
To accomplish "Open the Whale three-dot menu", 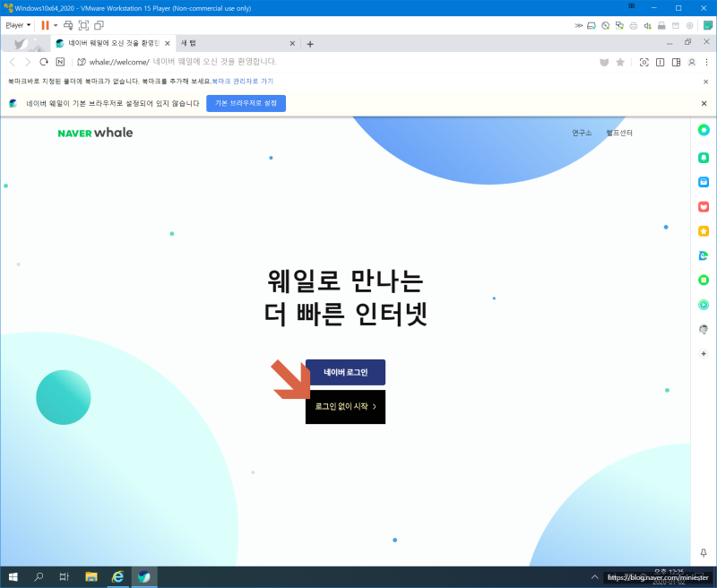I will click(x=706, y=62).
